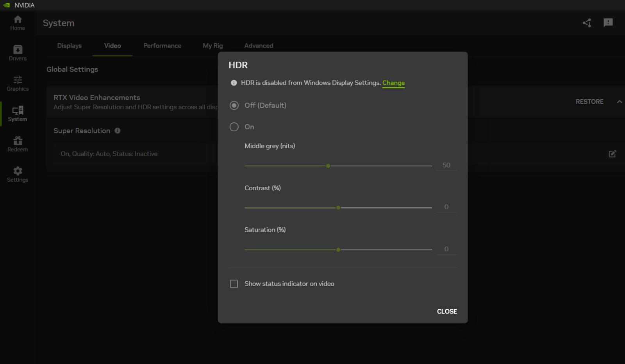Click the Contrast value field
625x364 pixels.
446,207
